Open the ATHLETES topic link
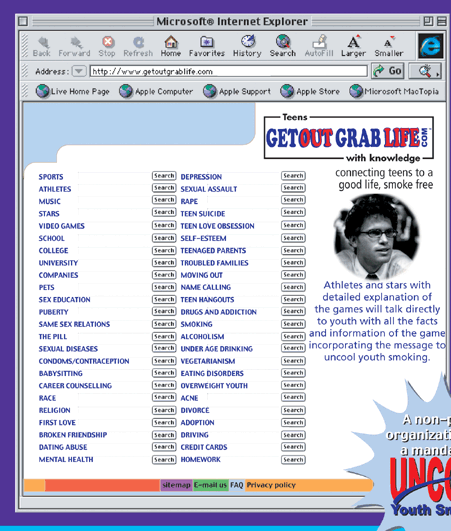Screen dimensions: 451x531 tap(55, 189)
